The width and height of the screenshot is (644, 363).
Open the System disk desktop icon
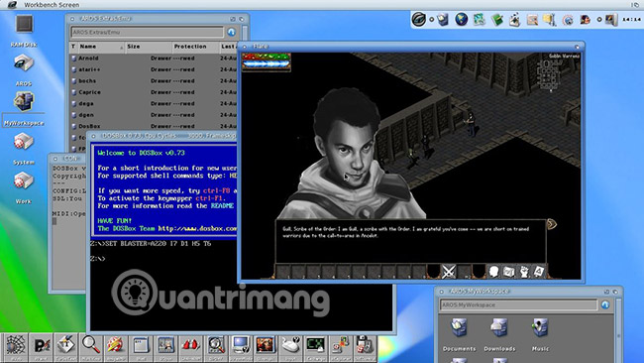24,142
